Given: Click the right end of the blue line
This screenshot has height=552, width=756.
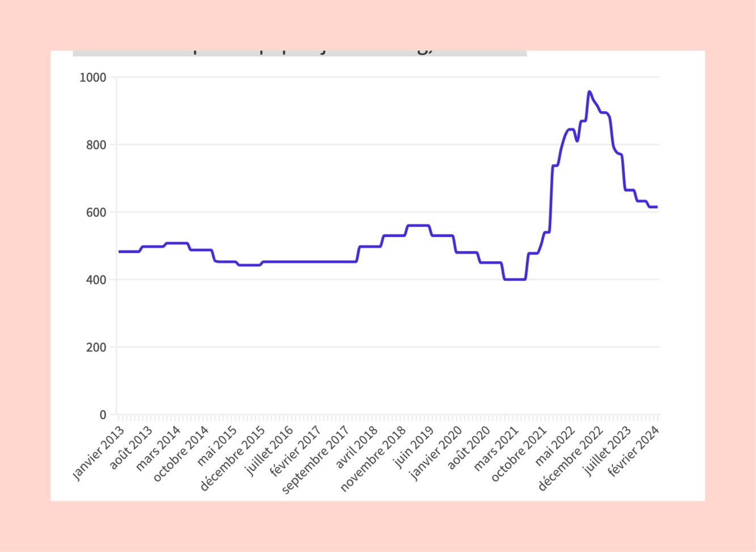Looking at the screenshot, I should tap(656, 207).
